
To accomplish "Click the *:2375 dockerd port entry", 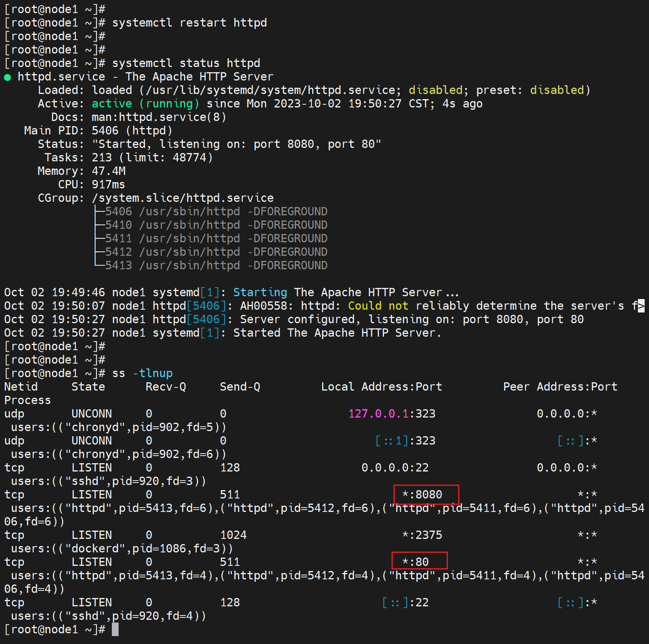I will [422, 535].
